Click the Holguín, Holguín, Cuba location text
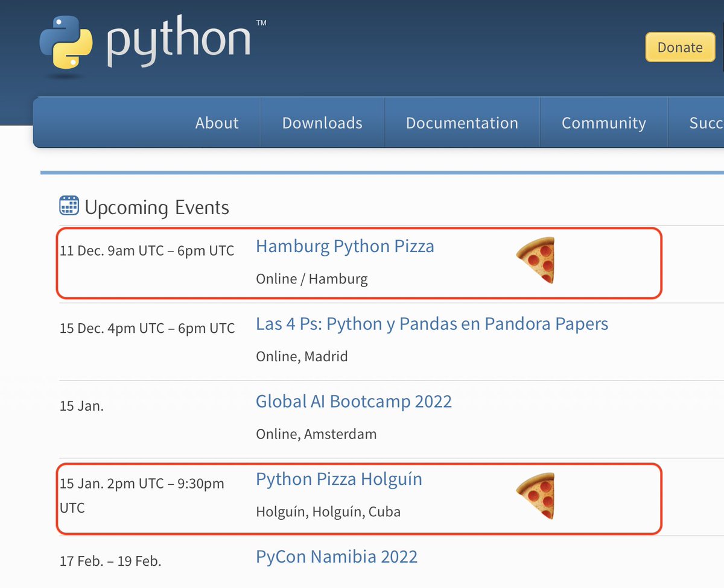 tap(328, 512)
